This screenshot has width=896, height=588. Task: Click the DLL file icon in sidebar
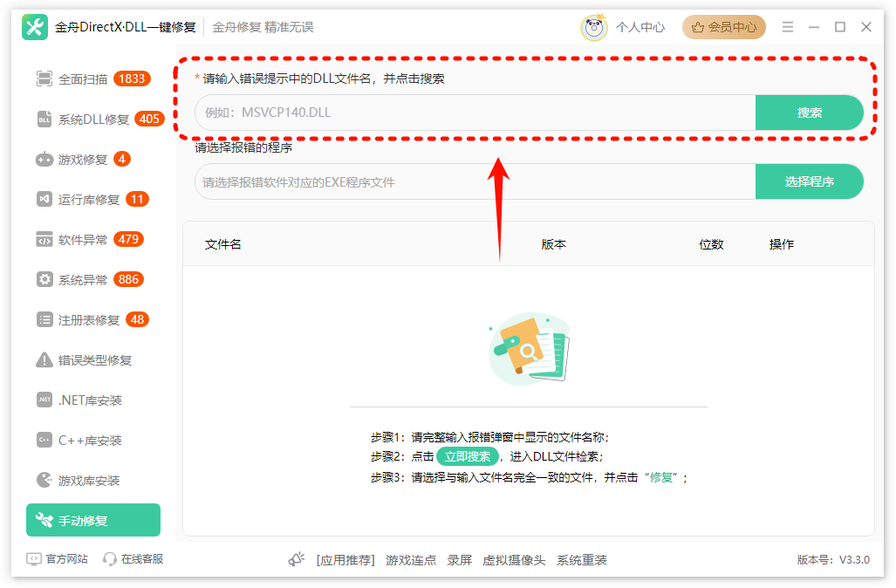pos(44,119)
